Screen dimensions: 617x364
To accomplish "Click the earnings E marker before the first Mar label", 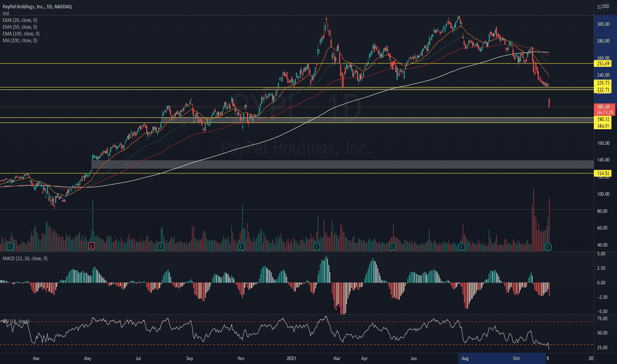I will click(x=10, y=246).
